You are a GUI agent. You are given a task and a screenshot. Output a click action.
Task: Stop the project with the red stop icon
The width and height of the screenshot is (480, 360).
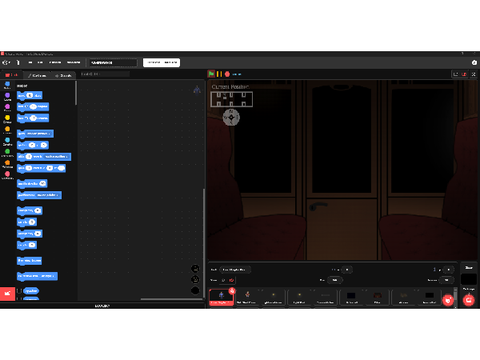point(227,74)
